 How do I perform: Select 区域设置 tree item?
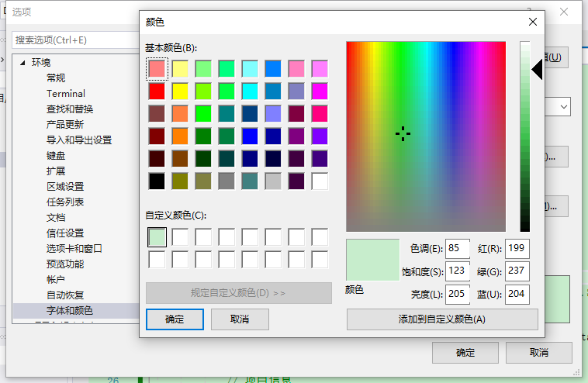[65, 187]
